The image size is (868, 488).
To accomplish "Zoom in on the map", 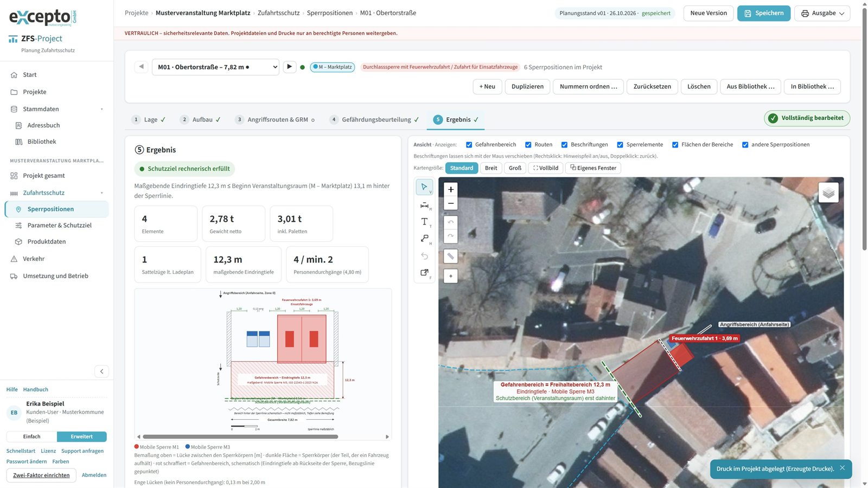I will point(451,189).
